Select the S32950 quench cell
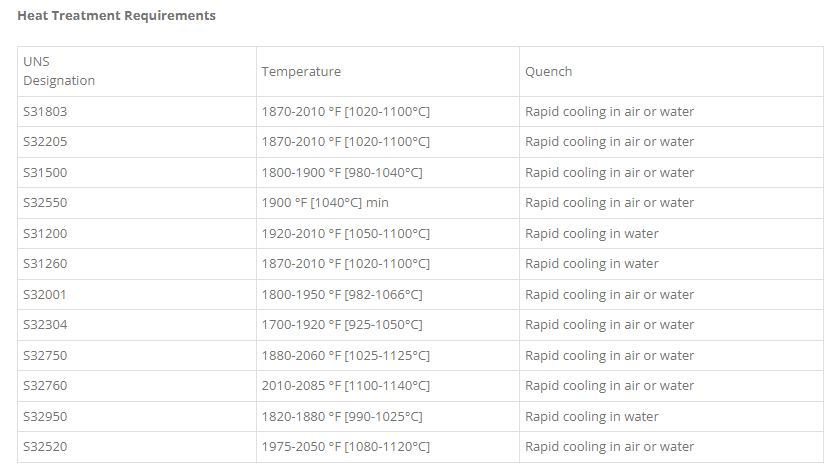839x466 pixels. click(591, 417)
